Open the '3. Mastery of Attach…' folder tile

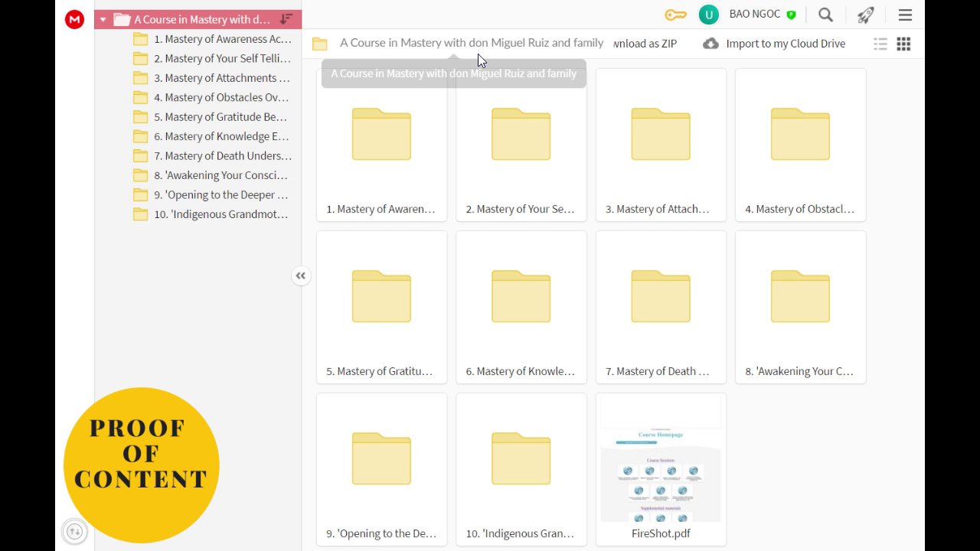click(661, 145)
